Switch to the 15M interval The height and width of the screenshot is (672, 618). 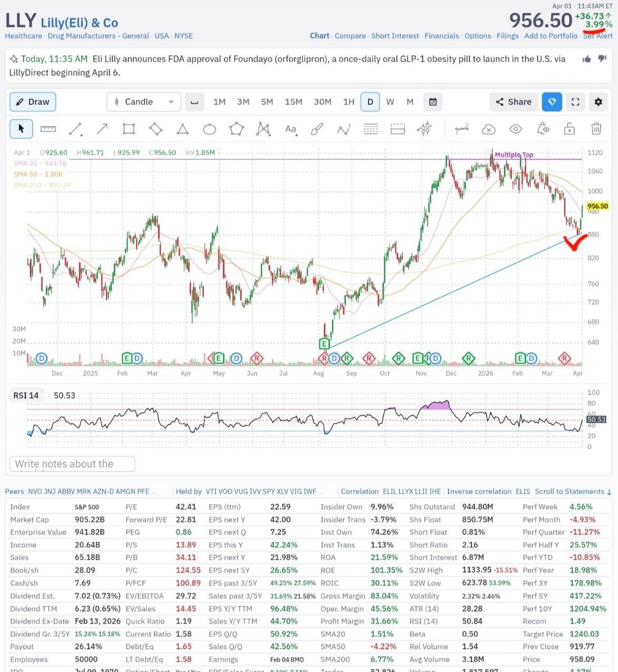coord(294,102)
